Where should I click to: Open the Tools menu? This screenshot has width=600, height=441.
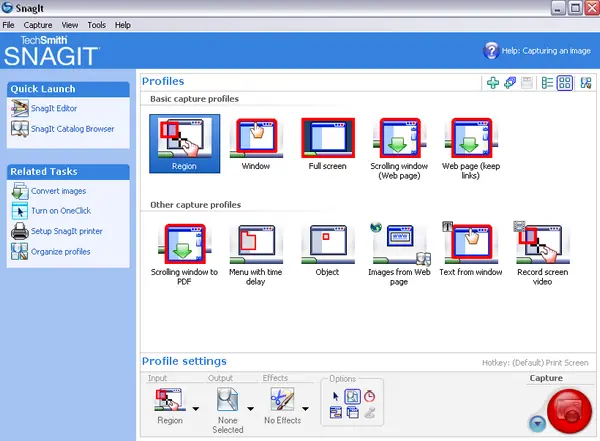(x=96, y=25)
